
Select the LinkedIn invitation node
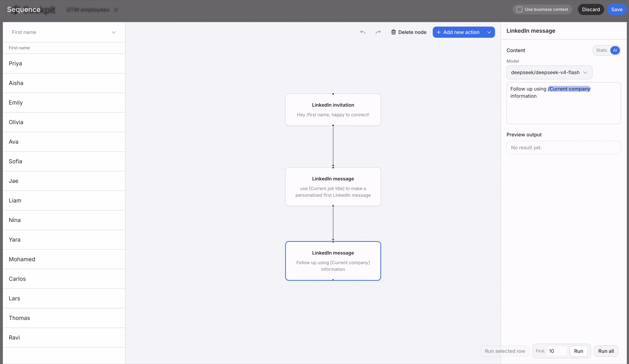333,109
